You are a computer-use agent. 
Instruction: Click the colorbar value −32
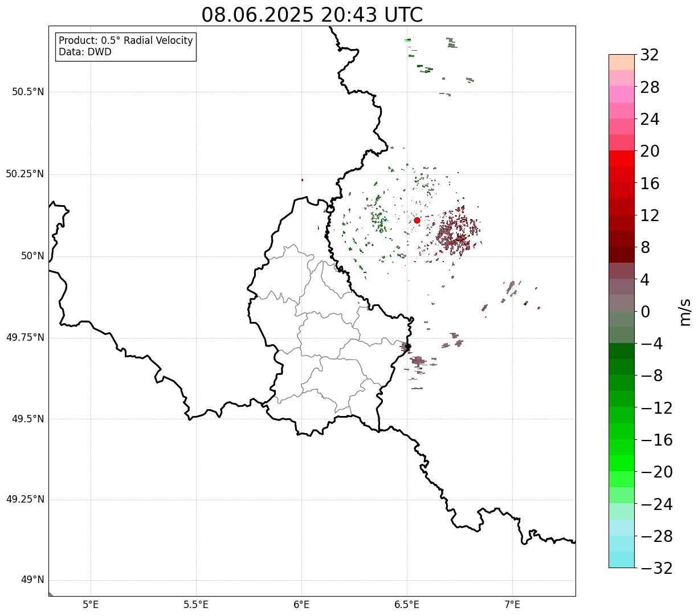pyautogui.click(x=656, y=568)
